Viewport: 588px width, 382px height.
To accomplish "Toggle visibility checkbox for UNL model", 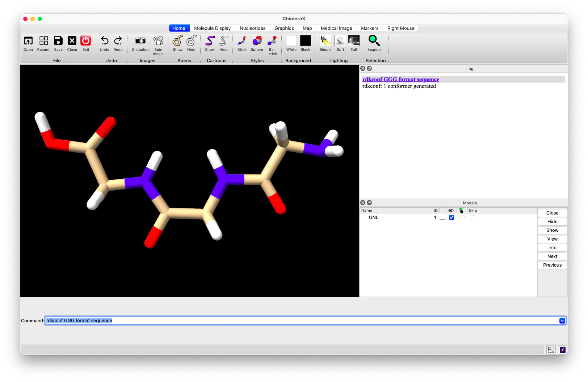I will (451, 217).
